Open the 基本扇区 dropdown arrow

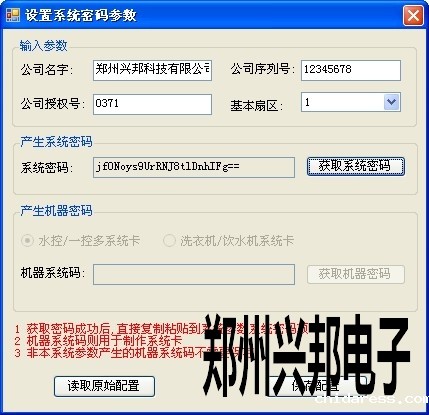click(391, 102)
